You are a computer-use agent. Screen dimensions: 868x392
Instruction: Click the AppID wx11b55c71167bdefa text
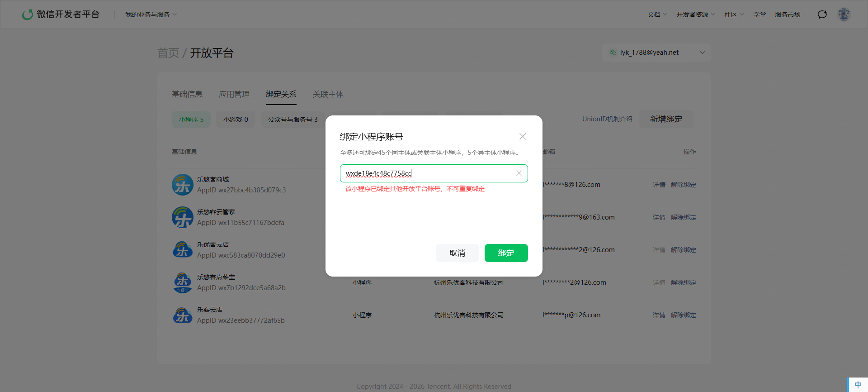[x=241, y=223]
